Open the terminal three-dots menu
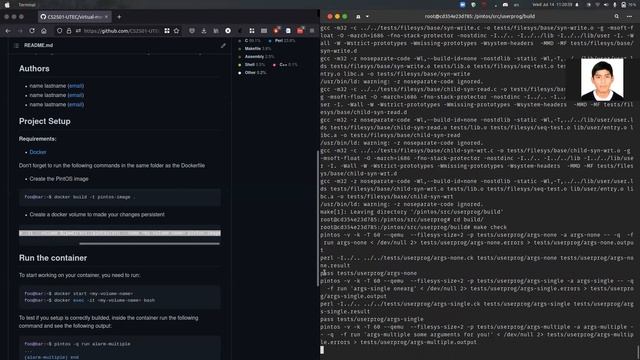This screenshot has width=640, height=360. pos(629,17)
